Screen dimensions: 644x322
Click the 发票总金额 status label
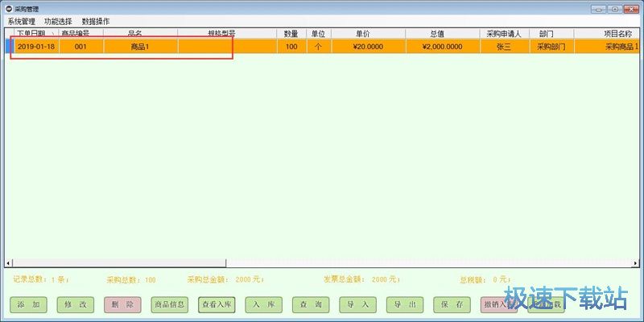tap(362, 279)
